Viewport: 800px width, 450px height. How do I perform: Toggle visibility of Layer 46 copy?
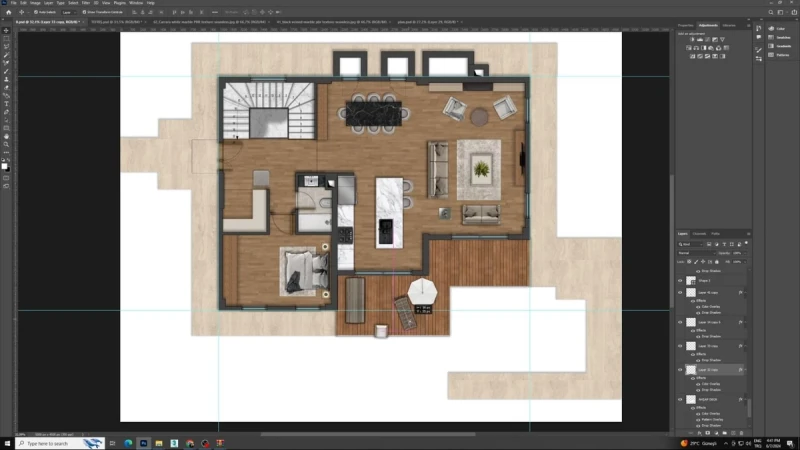tap(680, 293)
